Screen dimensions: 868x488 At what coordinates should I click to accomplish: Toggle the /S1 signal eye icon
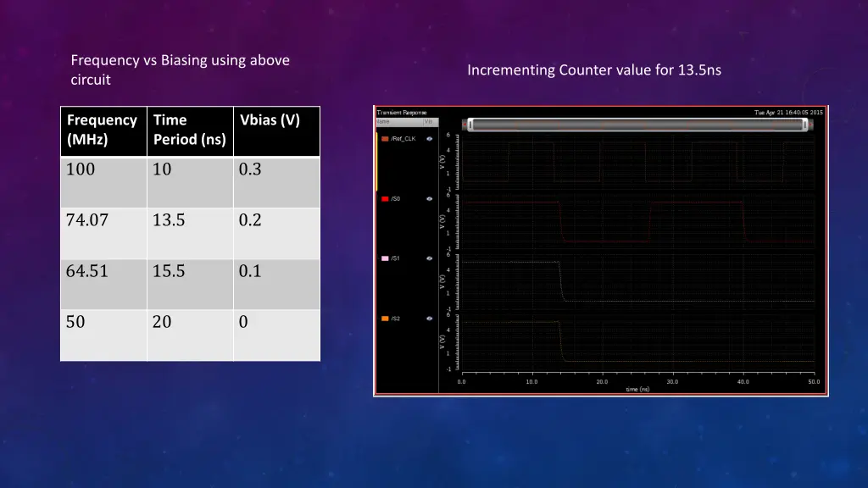point(429,258)
